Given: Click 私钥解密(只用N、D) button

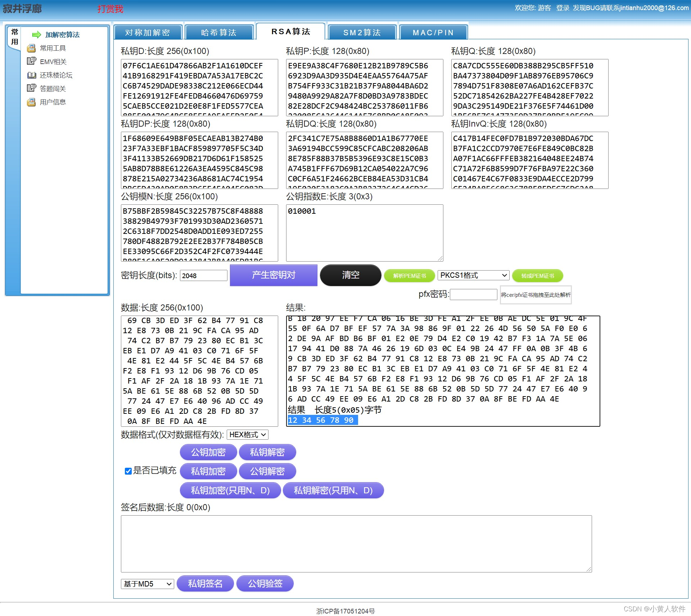Looking at the screenshot, I should tap(333, 490).
